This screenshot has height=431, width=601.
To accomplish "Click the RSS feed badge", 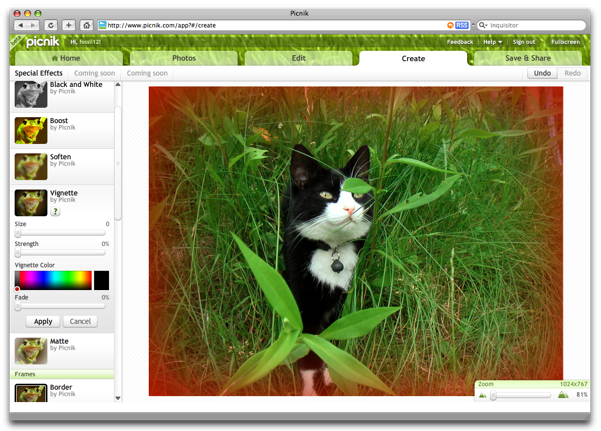I will [461, 25].
